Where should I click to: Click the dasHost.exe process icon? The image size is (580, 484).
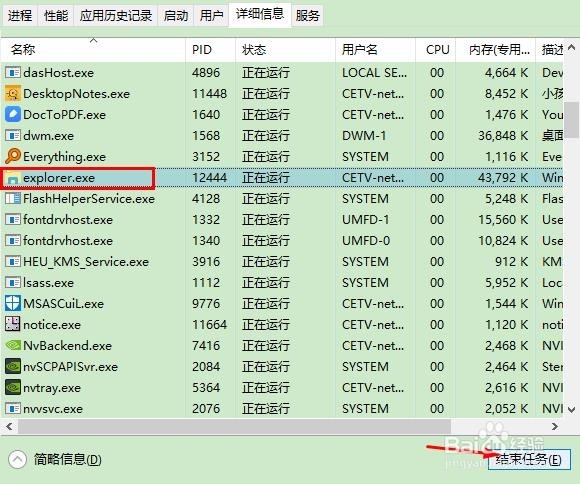13,73
